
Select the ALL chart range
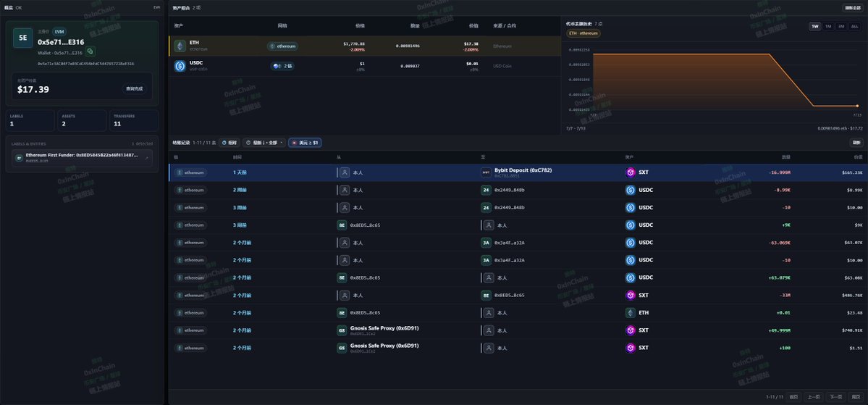tap(855, 26)
